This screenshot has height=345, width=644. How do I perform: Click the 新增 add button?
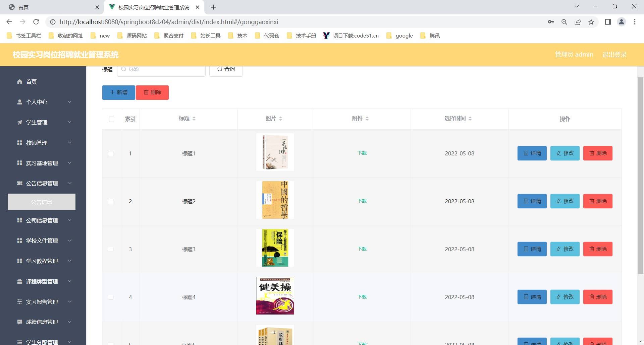118,92
